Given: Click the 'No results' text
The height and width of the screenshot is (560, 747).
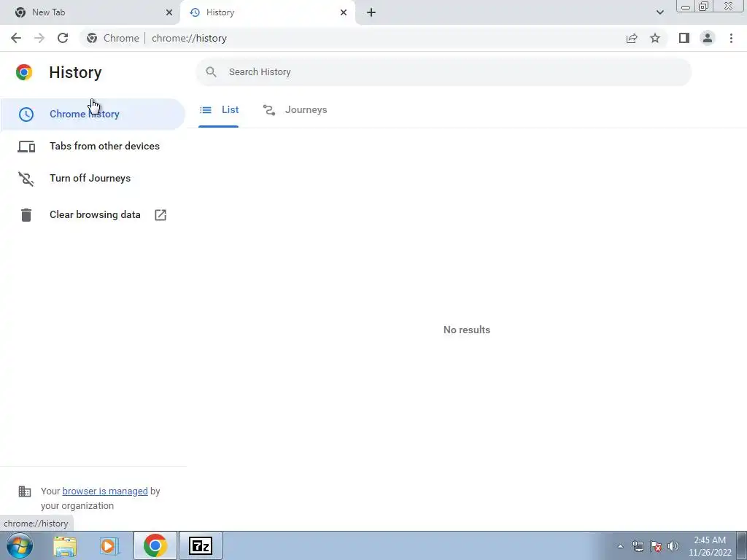Looking at the screenshot, I should click(467, 330).
